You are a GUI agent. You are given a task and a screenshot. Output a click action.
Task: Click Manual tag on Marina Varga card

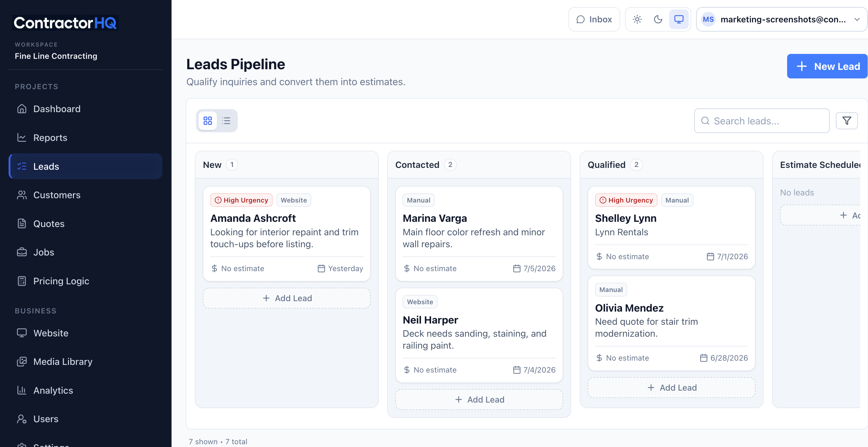[x=419, y=200]
